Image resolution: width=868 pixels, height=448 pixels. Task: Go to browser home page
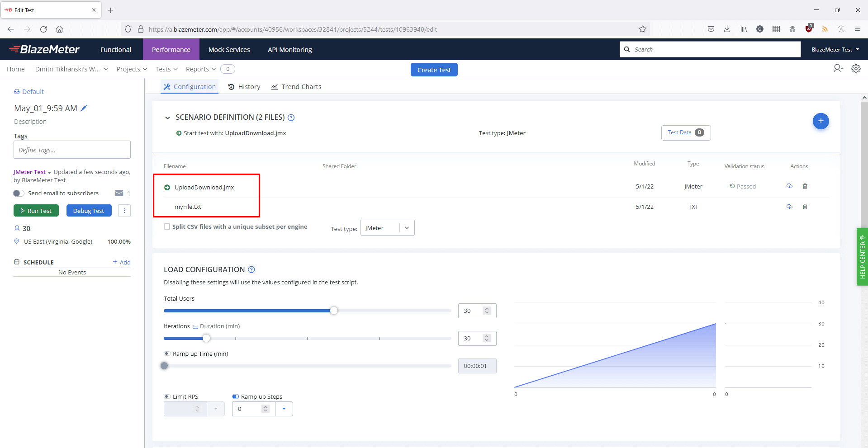tap(59, 29)
